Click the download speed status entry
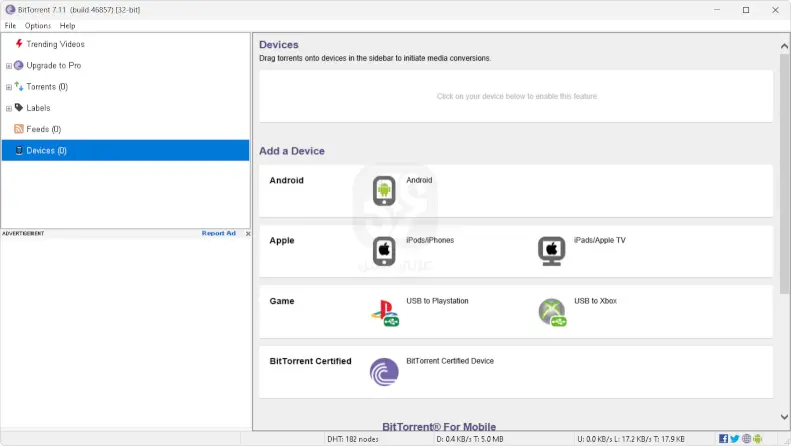Screen dimensions: 791x446 coord(470,439)
